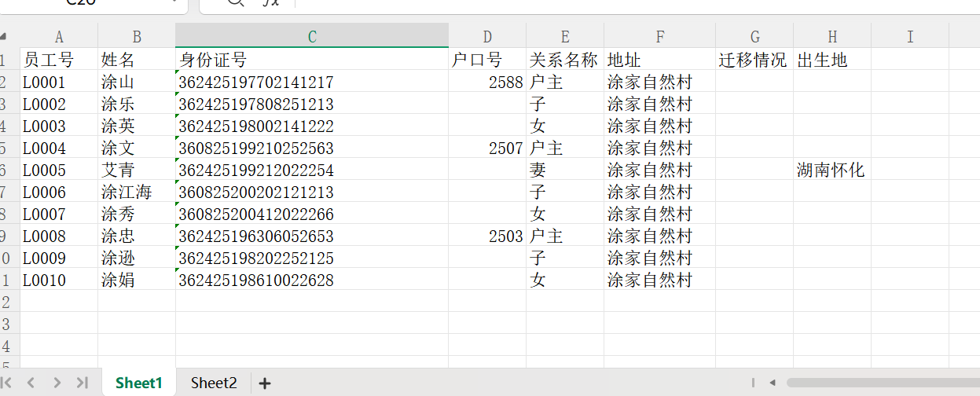This screenshot has height=396, width=980.
Task: Click the name cell 涂忠
Action: (137, 236)
